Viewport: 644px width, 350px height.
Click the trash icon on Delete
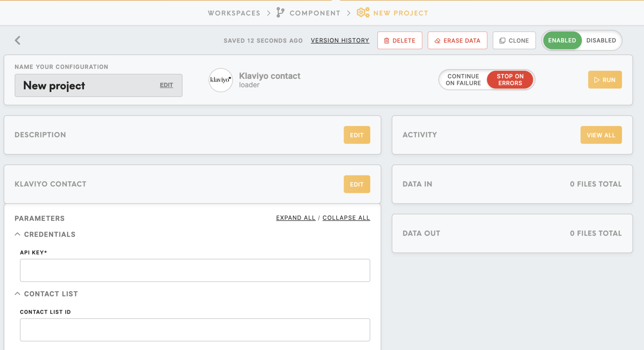[386, 41]
